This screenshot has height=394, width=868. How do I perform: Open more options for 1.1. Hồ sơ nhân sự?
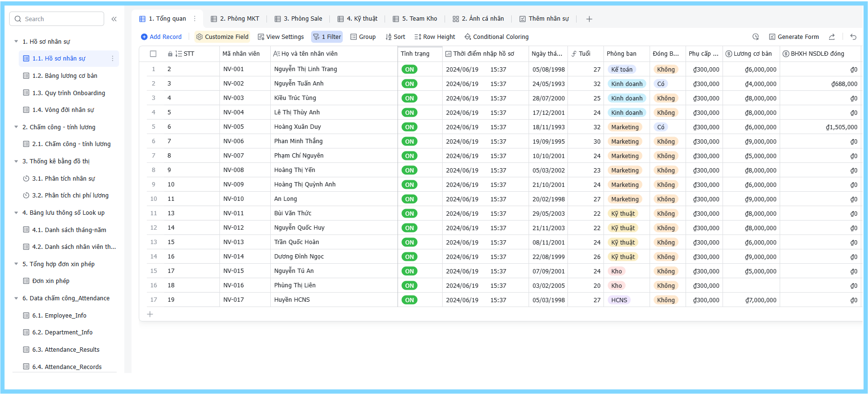point(112,59)
